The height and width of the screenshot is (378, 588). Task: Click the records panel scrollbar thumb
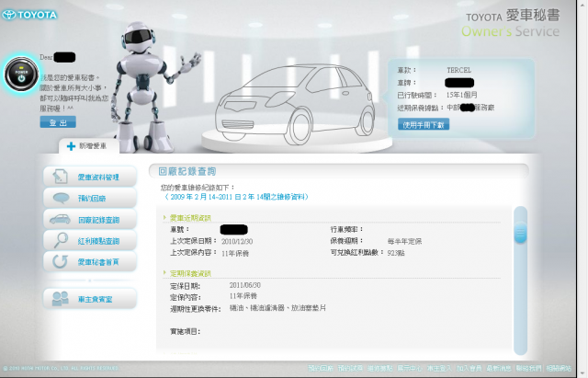point(520,233)
